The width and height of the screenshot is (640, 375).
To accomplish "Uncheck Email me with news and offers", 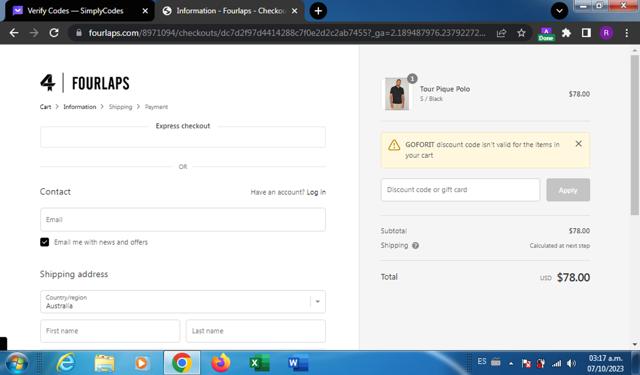I will coord(44,242).
